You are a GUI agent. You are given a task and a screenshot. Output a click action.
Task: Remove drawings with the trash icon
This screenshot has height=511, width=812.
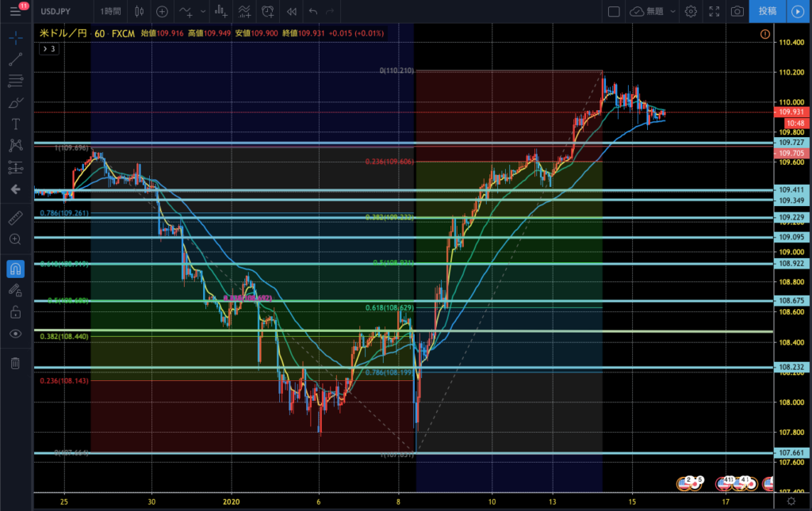point(16,363)
